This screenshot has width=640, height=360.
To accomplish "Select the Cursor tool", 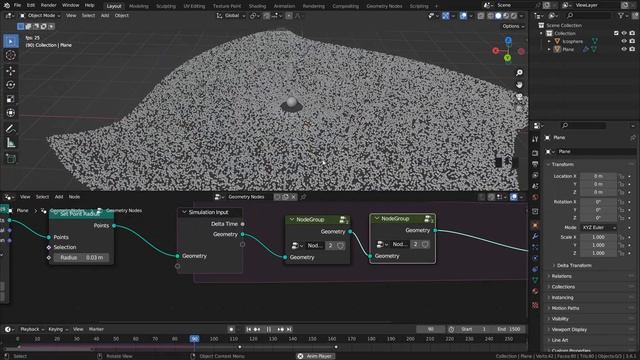I will coord(11,55).
